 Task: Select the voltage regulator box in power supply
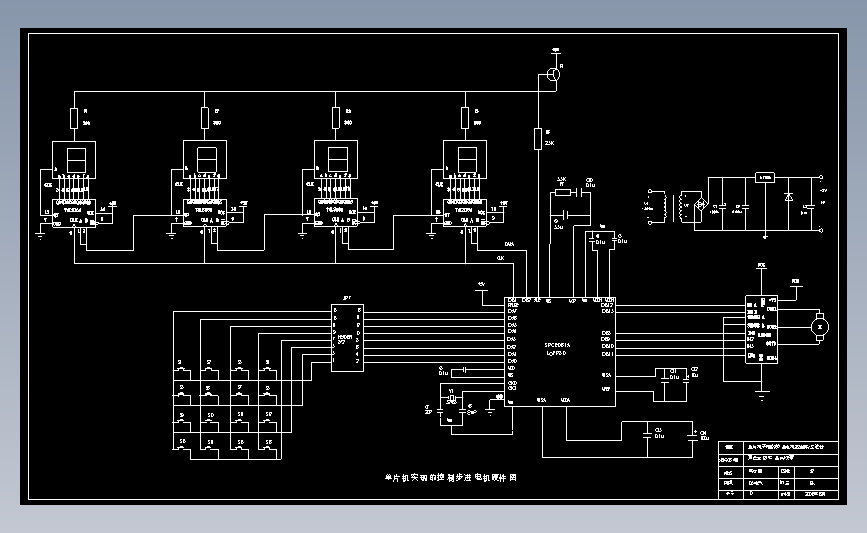click(x=765, y=177)
